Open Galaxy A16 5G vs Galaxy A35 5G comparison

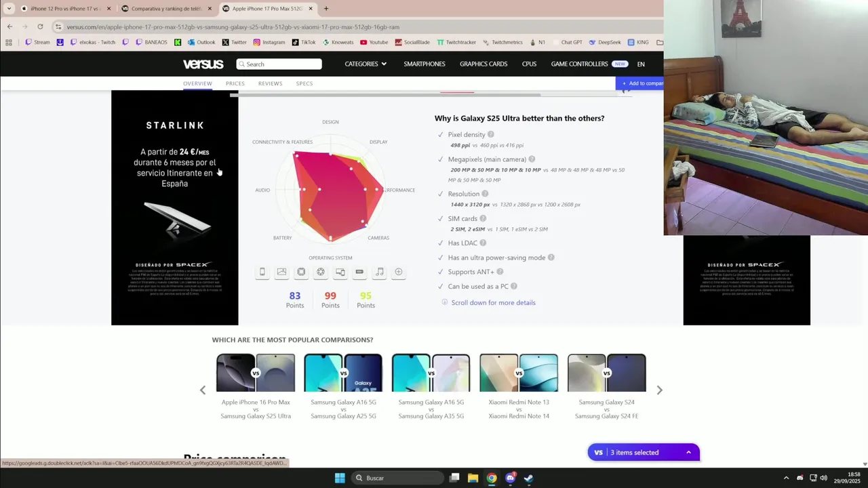tap(431, 386)
